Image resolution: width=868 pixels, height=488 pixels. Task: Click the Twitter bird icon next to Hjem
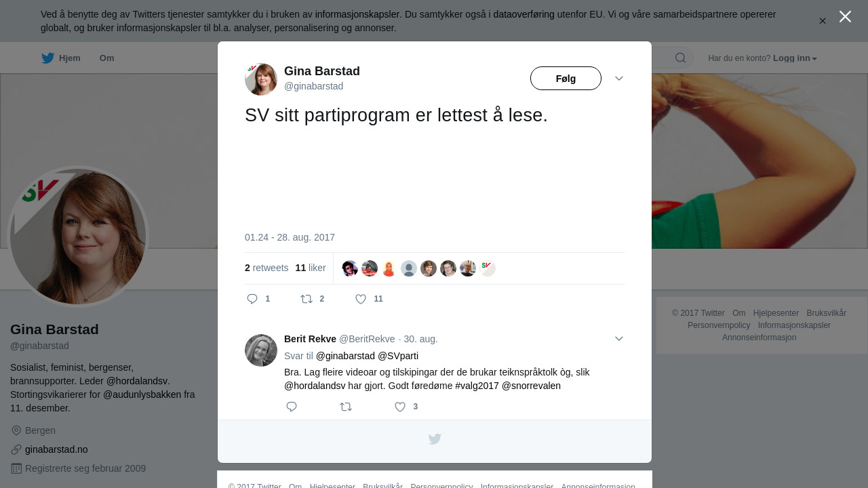[47, 58]
